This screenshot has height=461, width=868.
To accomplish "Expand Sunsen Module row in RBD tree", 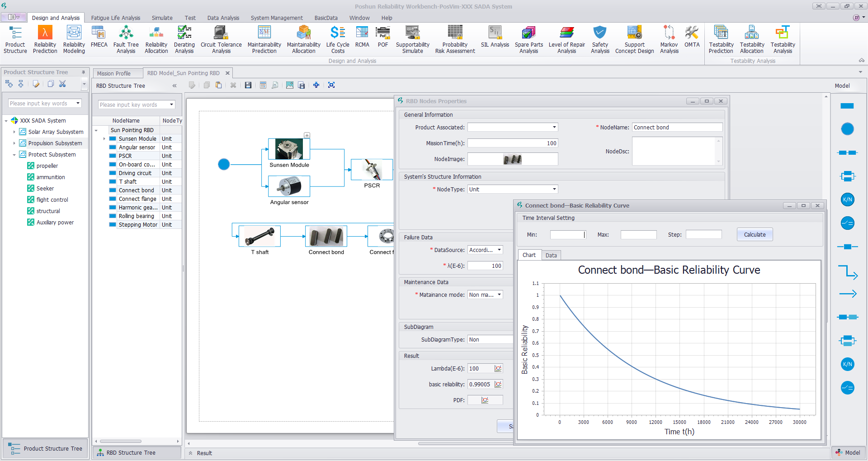I will (104, 139).
